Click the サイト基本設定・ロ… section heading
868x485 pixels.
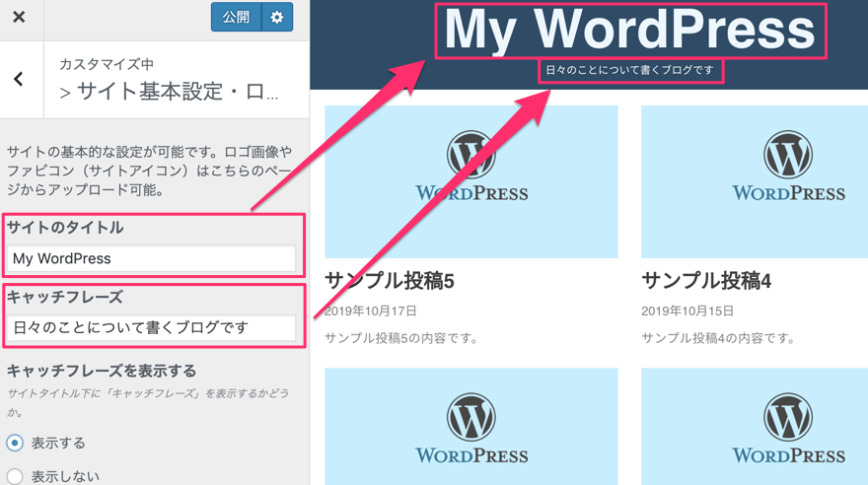click(x=169, y=92)
